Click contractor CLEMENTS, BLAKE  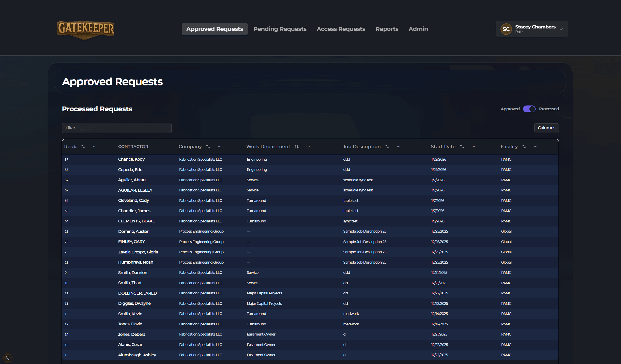pyautogui.click(x=137, y=221)
